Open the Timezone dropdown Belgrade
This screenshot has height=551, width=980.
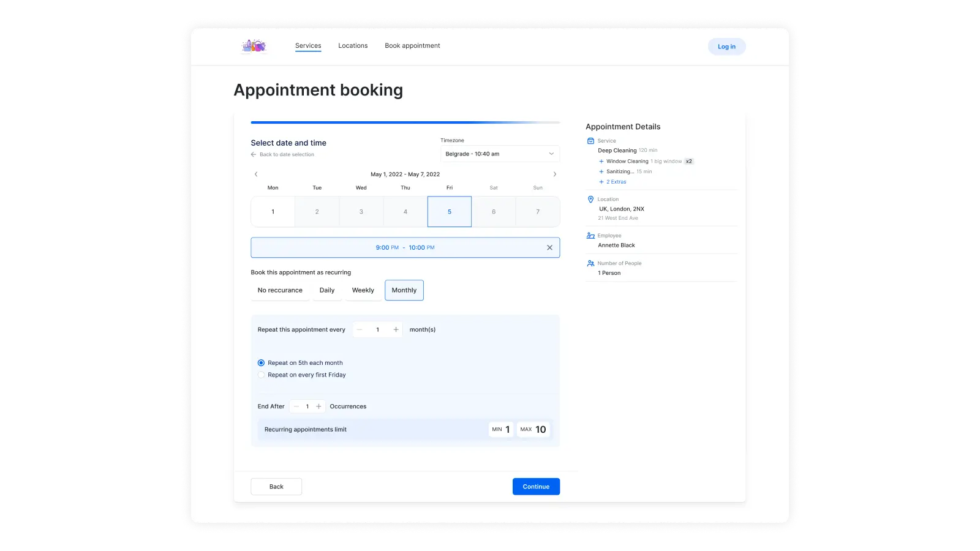pos(500,154)
